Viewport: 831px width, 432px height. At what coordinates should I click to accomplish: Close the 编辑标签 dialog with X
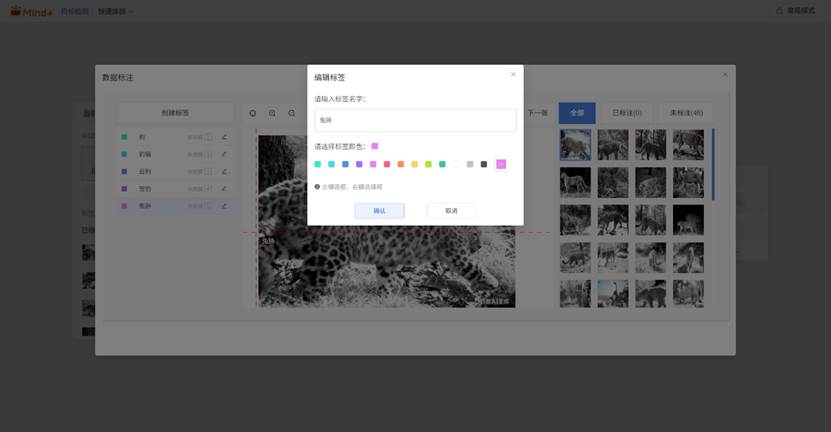pos(513,75)
